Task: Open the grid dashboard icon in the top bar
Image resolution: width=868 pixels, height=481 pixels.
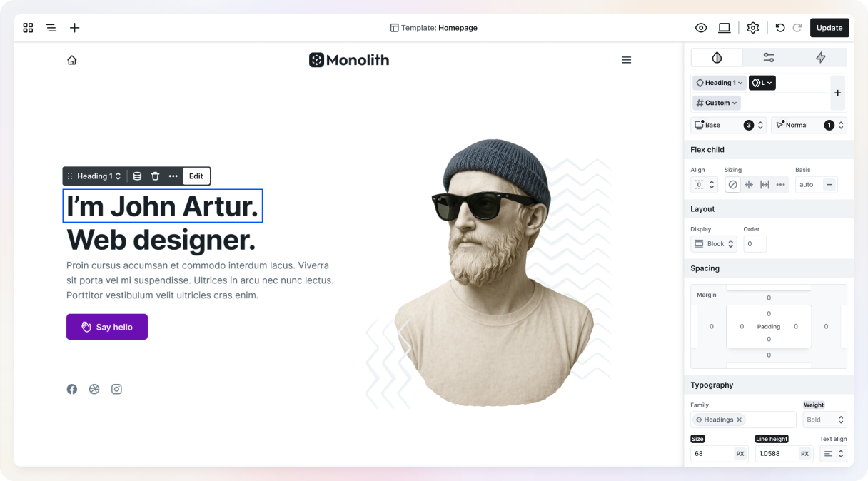Action: [28, 28]
